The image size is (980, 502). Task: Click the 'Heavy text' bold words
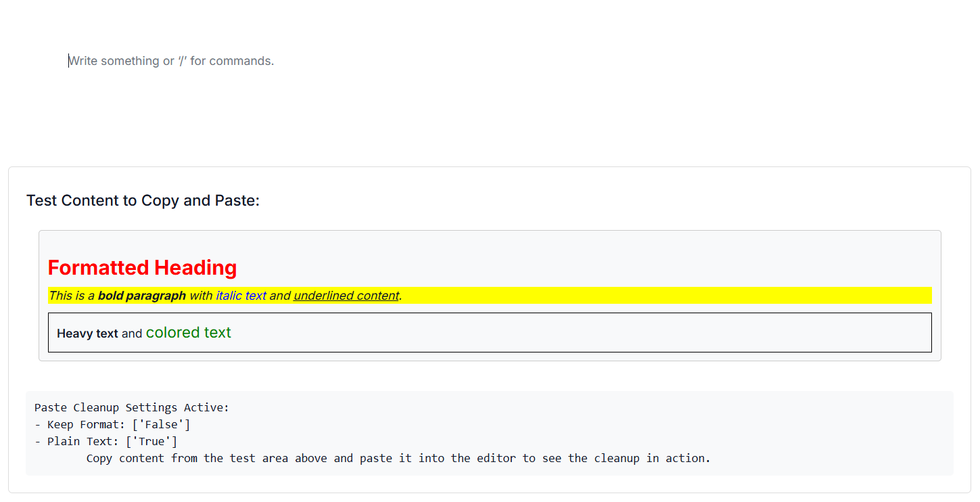coord(87,334)
